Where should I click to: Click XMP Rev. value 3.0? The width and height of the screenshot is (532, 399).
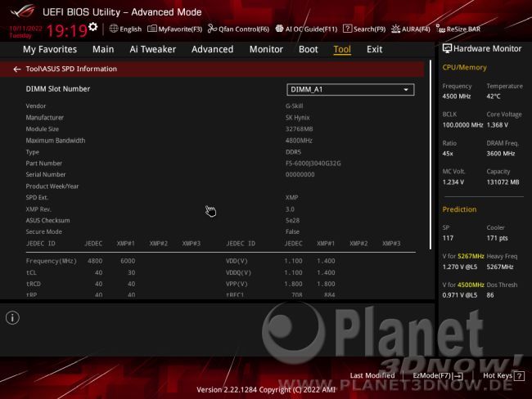pos(290,209)
